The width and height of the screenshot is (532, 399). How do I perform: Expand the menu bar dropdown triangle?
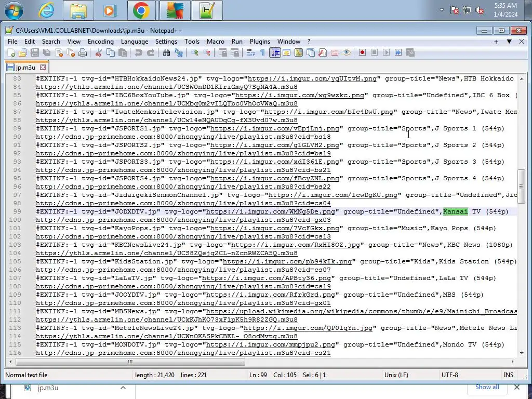click(509, 42)
